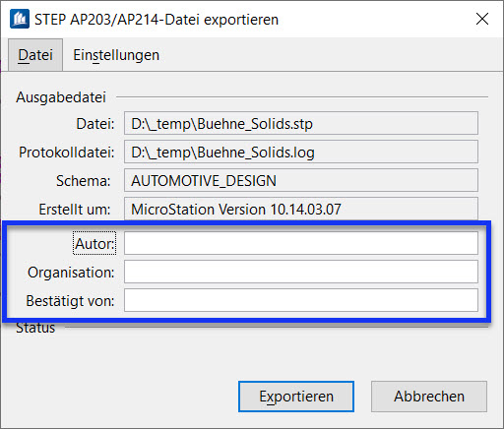Switch to the Datei tab
Viewport: 504px width, 429px height.
tap(35, 55)
